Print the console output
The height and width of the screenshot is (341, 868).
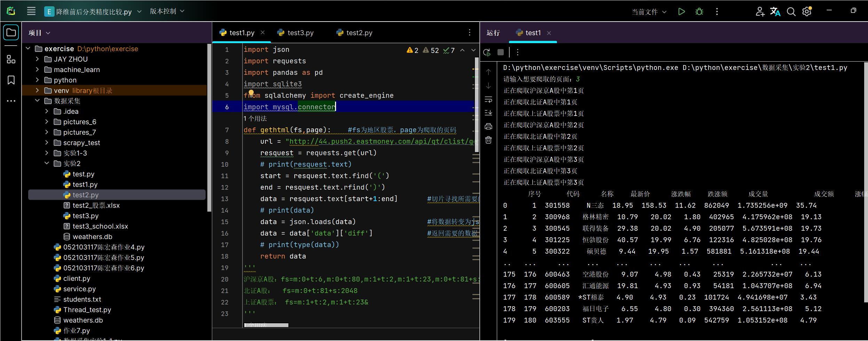coord(488,126)
